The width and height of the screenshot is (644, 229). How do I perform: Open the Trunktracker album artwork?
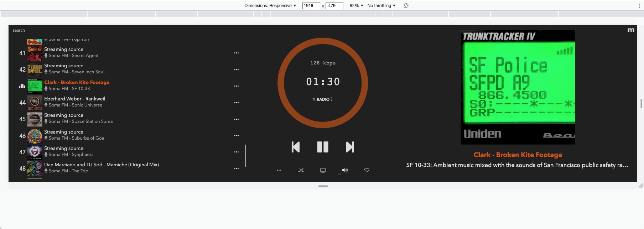[518, 87]
